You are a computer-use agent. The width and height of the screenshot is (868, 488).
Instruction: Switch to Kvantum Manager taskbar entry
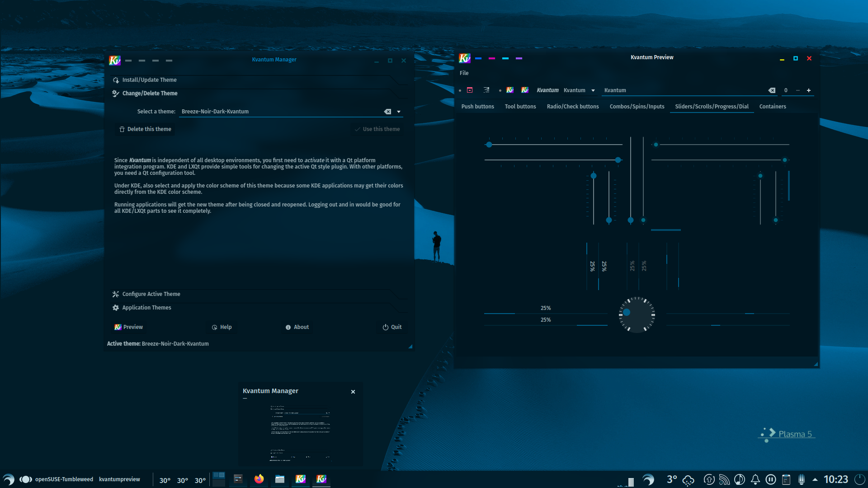(x=301, y=479)
